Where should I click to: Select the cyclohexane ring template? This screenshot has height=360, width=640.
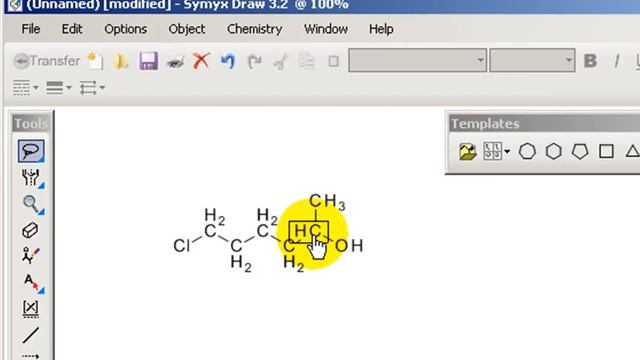tap(553, 151)
